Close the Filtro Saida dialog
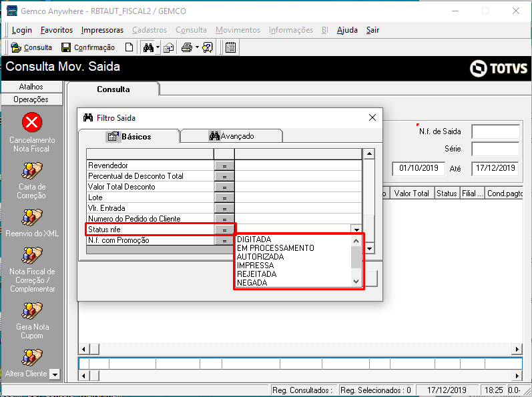 click(372, 117)
